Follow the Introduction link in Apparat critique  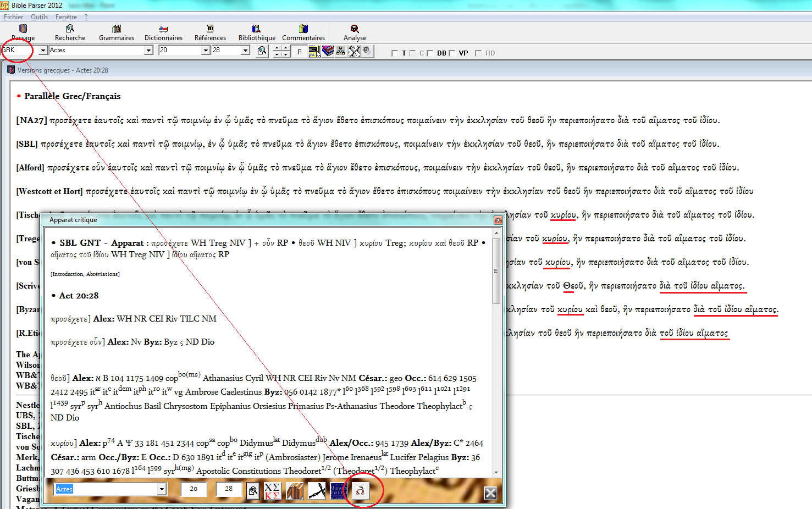(68, 274)
